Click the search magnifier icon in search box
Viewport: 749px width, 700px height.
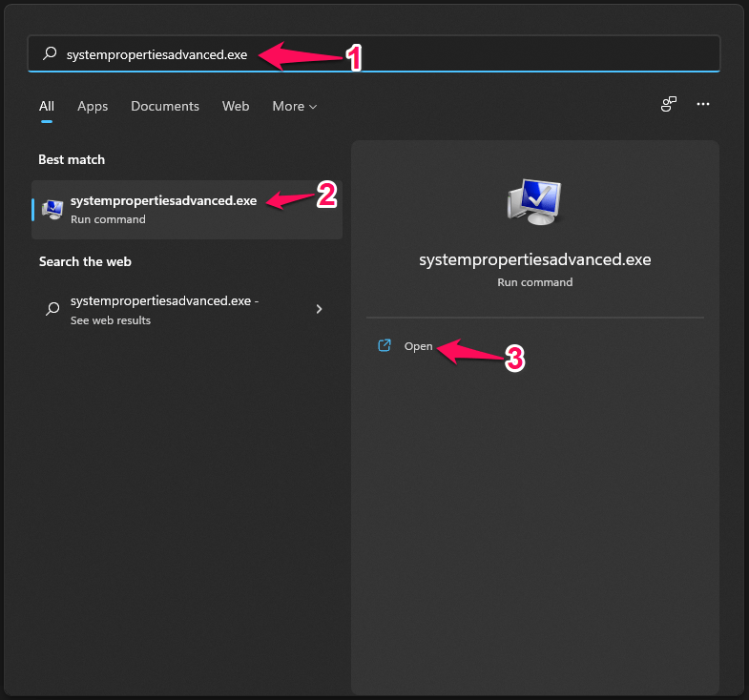(51, 54)
